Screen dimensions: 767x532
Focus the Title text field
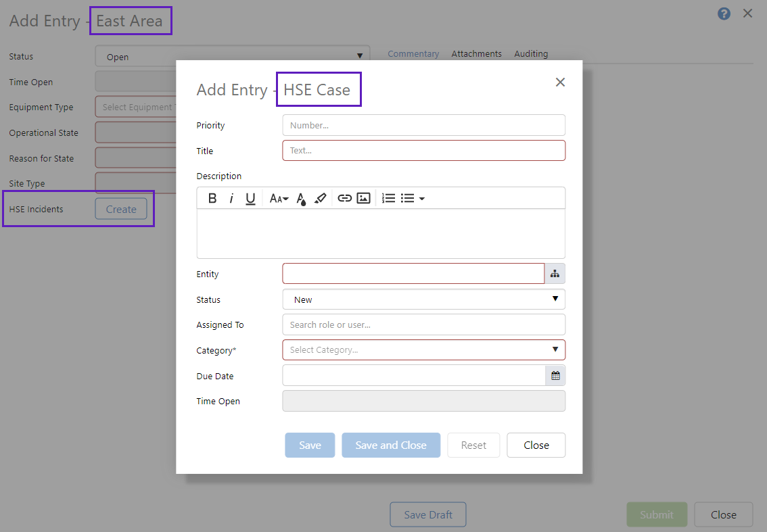[x=423, y=151]
